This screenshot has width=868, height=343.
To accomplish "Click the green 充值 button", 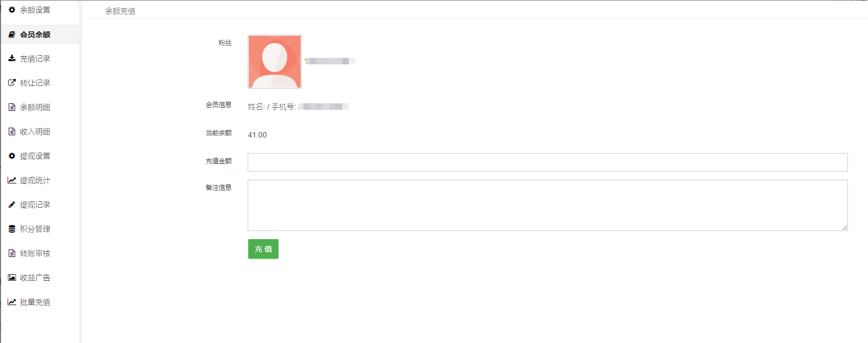I will click(263, 249).
